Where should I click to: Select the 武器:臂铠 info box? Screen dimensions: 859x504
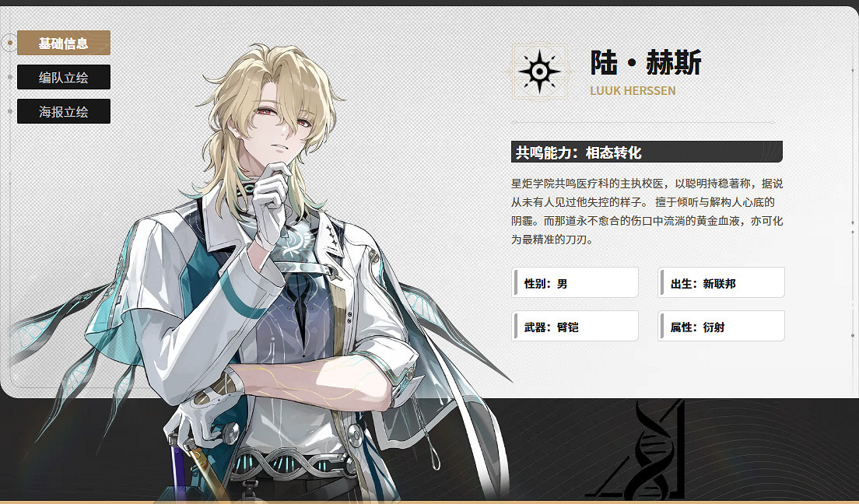coord(575,326)
